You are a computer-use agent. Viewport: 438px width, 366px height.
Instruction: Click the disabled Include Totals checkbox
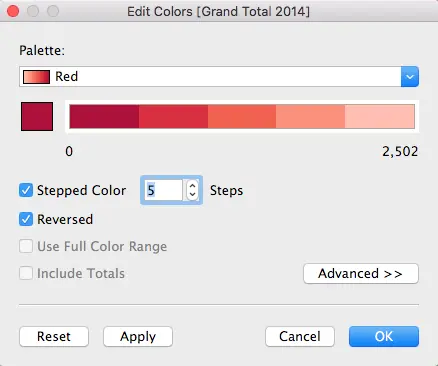[26, 273]
